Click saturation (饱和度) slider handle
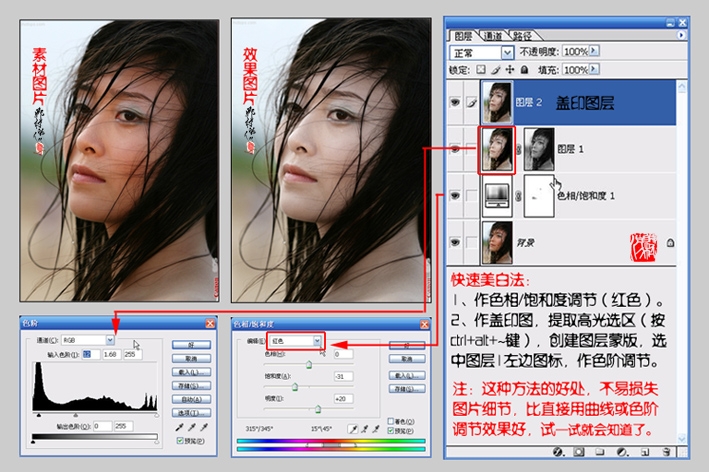 pos(295,387)
